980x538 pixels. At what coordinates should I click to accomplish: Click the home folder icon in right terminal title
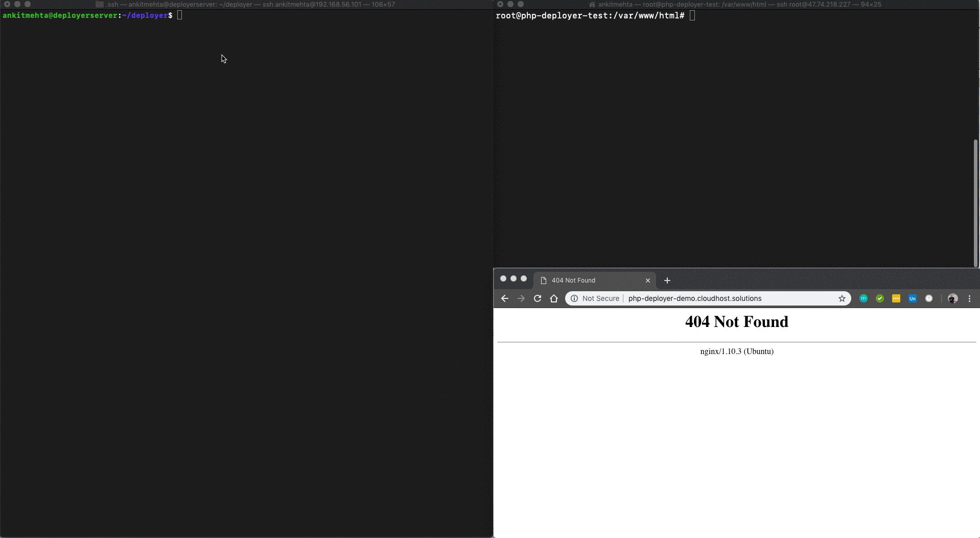click(592, 4)
